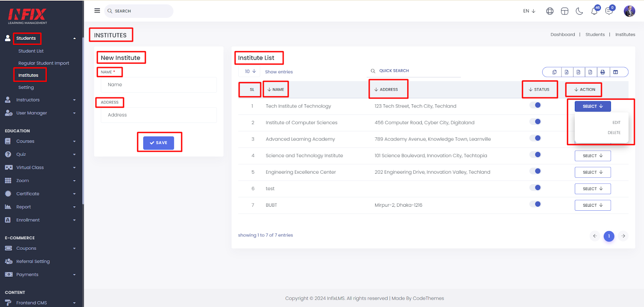The width and height of the screenshot is (644, 307).
Task: Click the Quiz question-mark icon in sidebar
Action: tap(8, 154)
